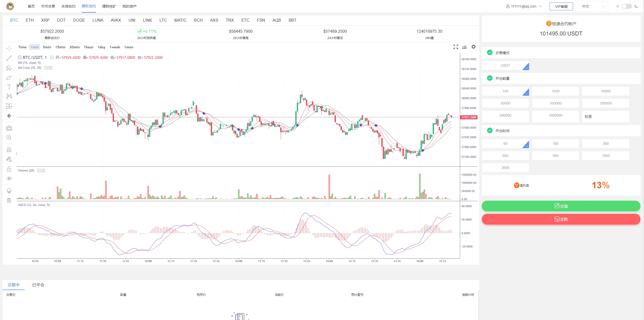The width and height of the screenshot is (644, 320).
Task: Open chart settings gear
Action: 473,47
